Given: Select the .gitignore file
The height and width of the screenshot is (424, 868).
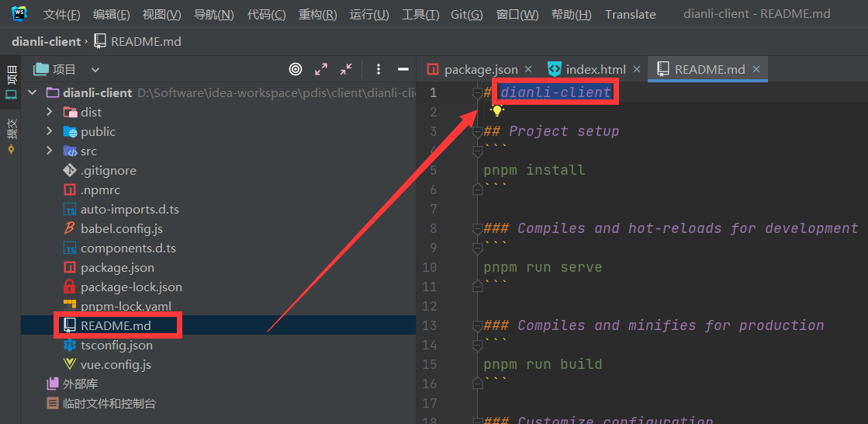Looking at the screenshot, I should pyautogui.click(x=108, y=171).
